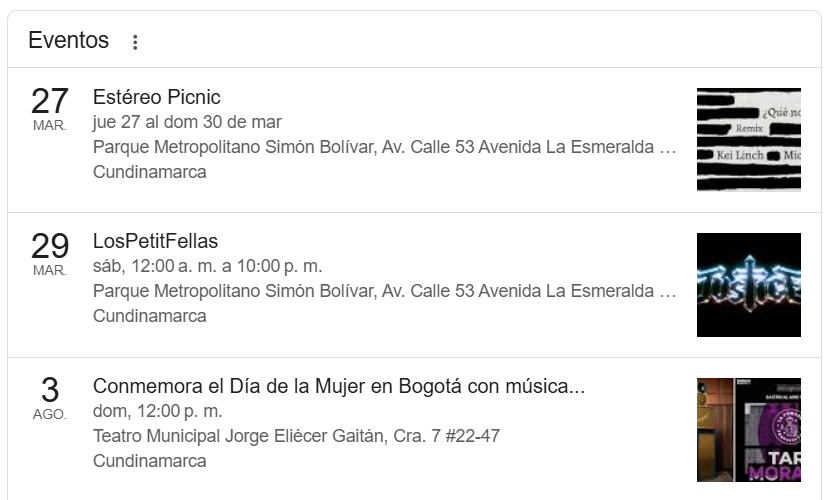Screen dimensions: 825x500
Task: Select the 27 MAR. date badge
Action: point(50,108)
